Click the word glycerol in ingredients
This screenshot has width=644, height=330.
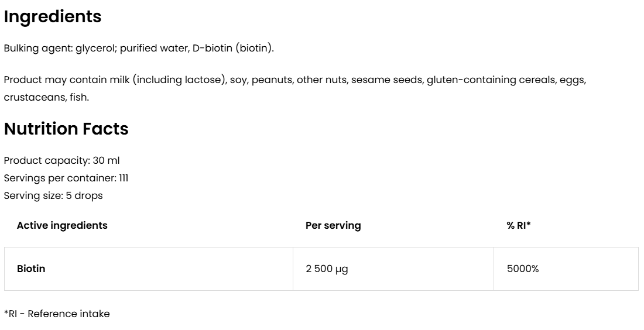[x=97, y=48]
